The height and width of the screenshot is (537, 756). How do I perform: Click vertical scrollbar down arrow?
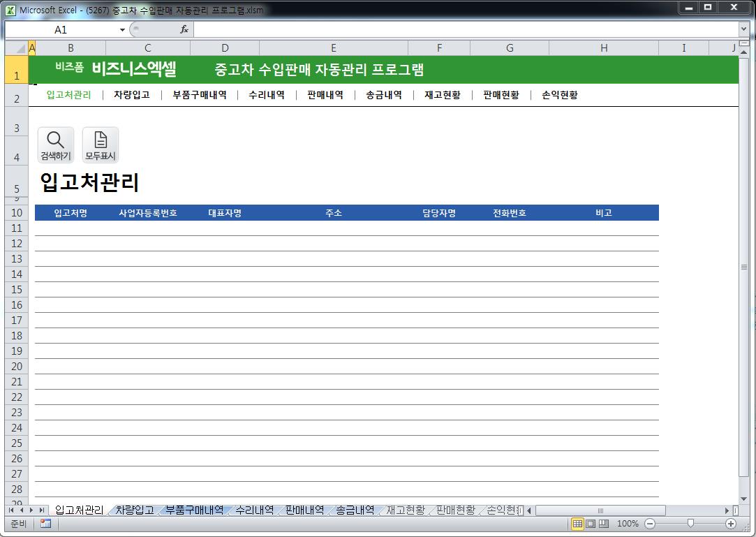[743, 499]
